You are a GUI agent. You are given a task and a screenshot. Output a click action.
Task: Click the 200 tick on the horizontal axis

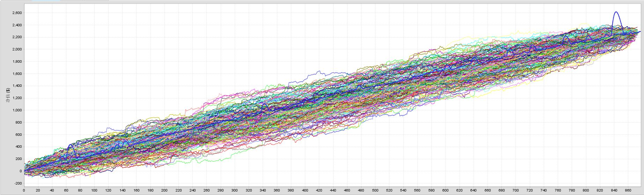click(164, 190)
